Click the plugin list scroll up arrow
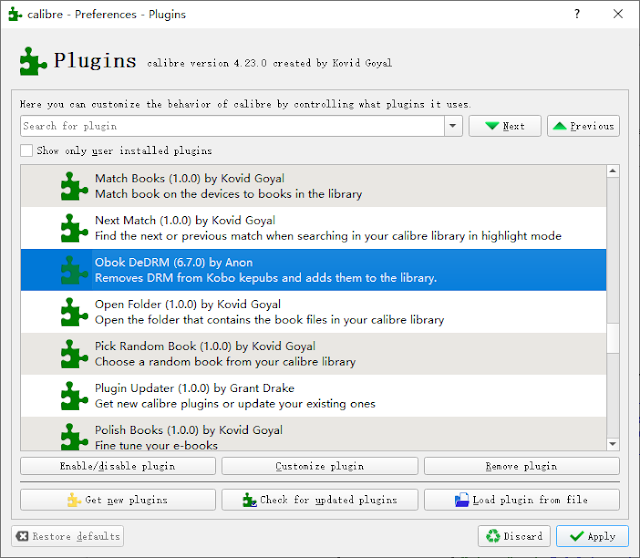This screenshot has width=640, height=558. (x=613, y=171)
